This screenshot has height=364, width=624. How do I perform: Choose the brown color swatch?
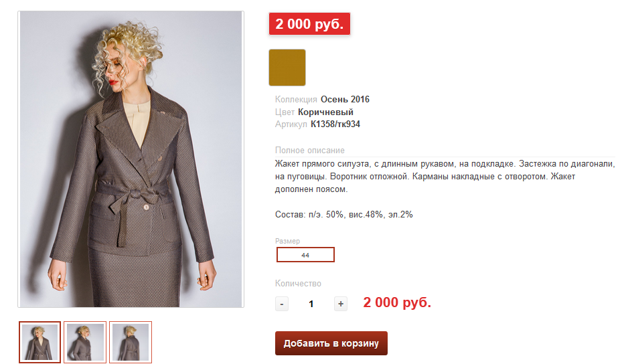(x=287, y=68)
